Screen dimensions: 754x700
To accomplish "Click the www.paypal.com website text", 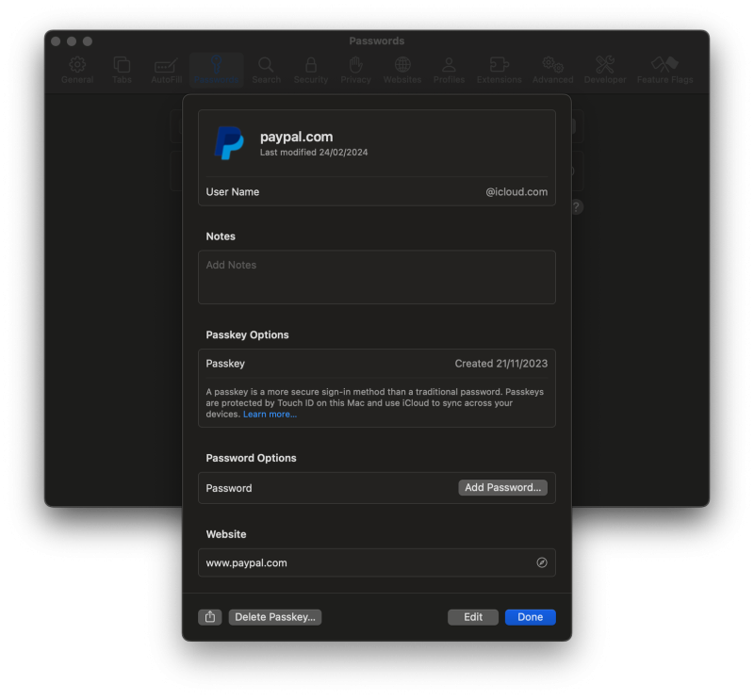I will tap(246, 563).
